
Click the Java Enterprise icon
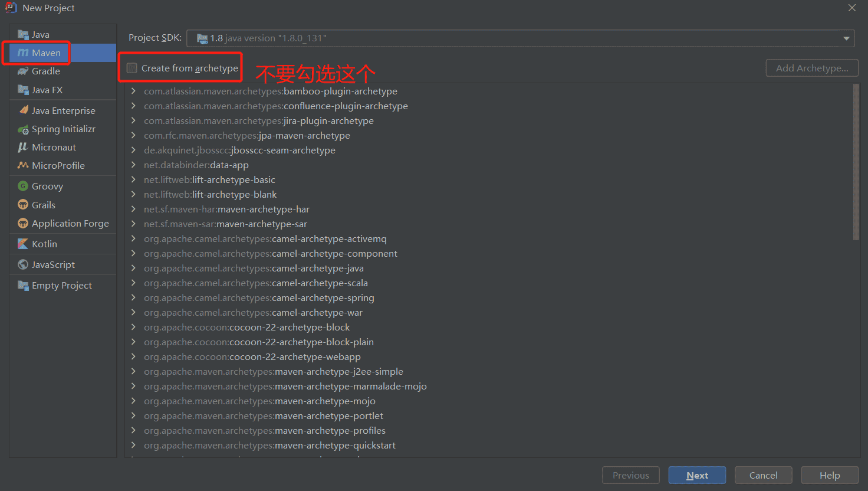tap(23, 110)
